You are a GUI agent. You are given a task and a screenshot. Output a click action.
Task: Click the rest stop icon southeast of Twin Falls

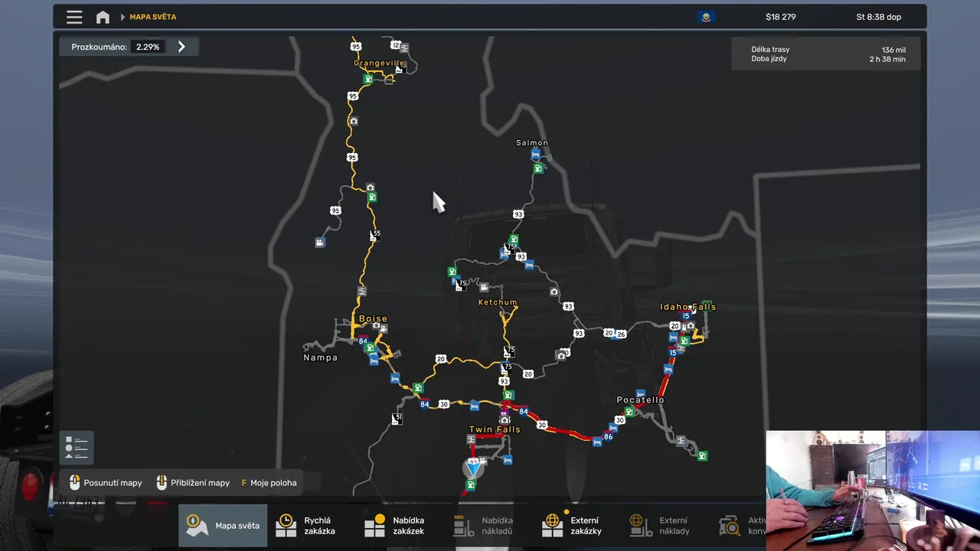507,460
